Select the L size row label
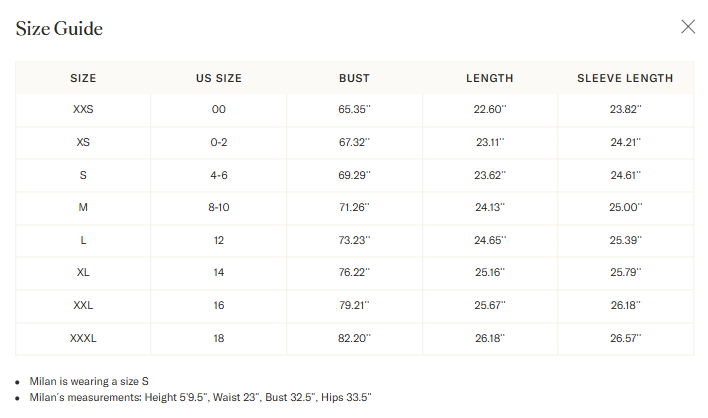708x418 pixels. coord(83,240)
